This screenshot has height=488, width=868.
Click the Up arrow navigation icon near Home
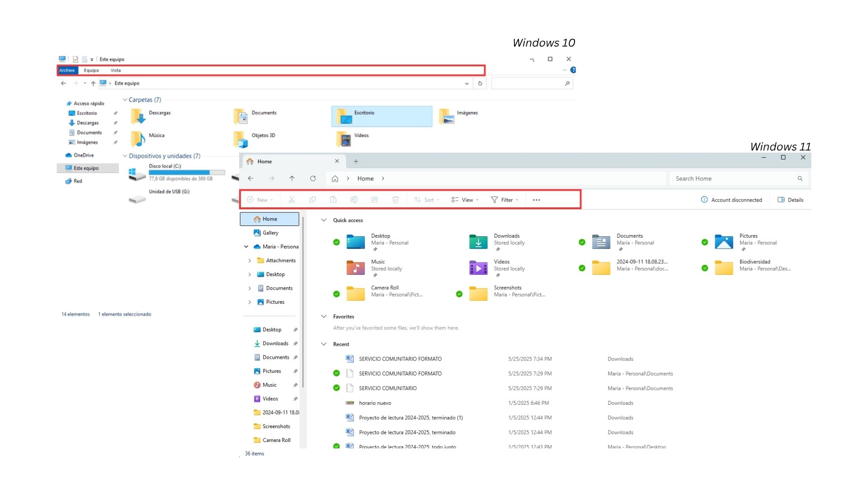(x=292, y=178)
